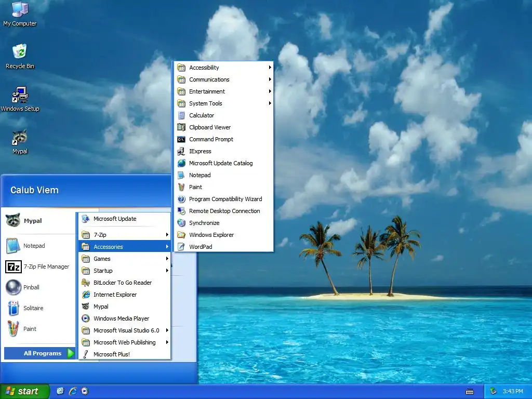Viewport: 532px width, 399px height.
Task: Click the WordPad icon
Action: coord(181,247)
